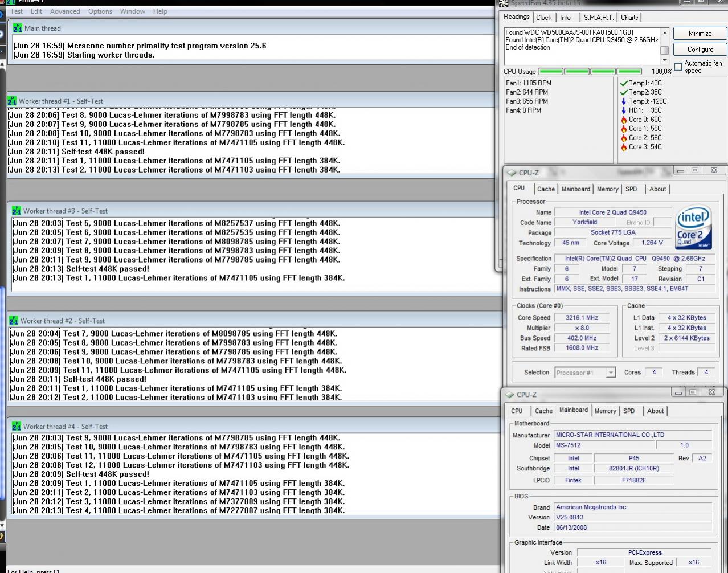Switch to the Clock tab in SpeedFan

(x=543, y=18)
